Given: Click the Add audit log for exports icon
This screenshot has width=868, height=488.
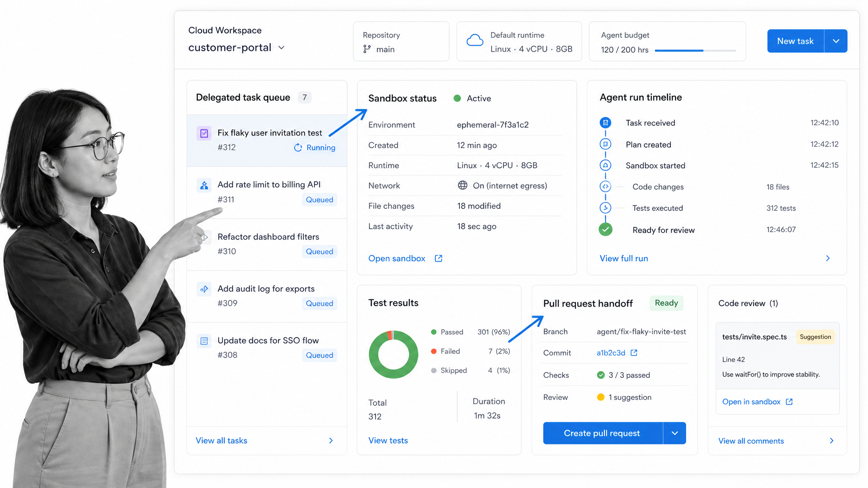Looking at the screenshot, I should click(x=204, y=289).
